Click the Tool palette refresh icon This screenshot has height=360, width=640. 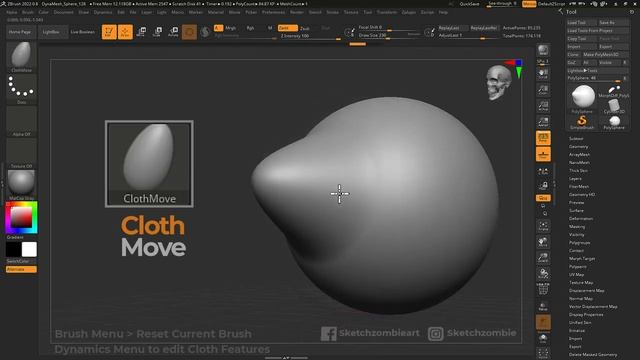(x=632, y=12)
